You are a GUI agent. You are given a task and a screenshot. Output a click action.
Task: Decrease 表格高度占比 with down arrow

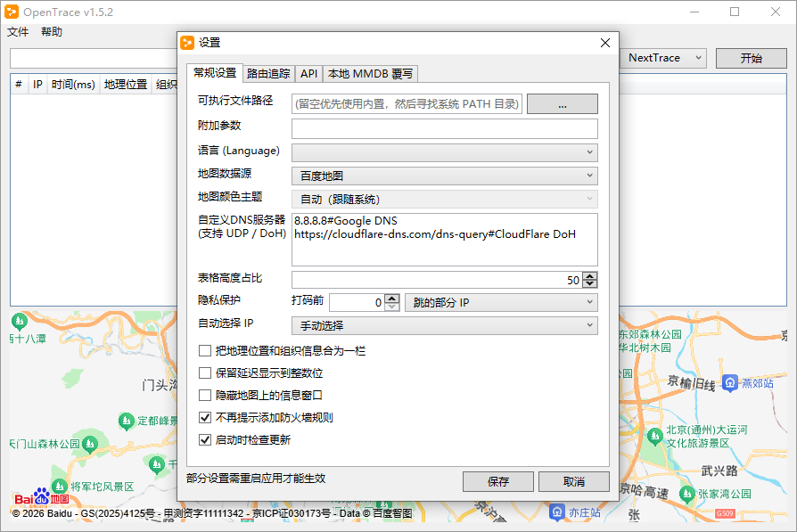point(589,283)
